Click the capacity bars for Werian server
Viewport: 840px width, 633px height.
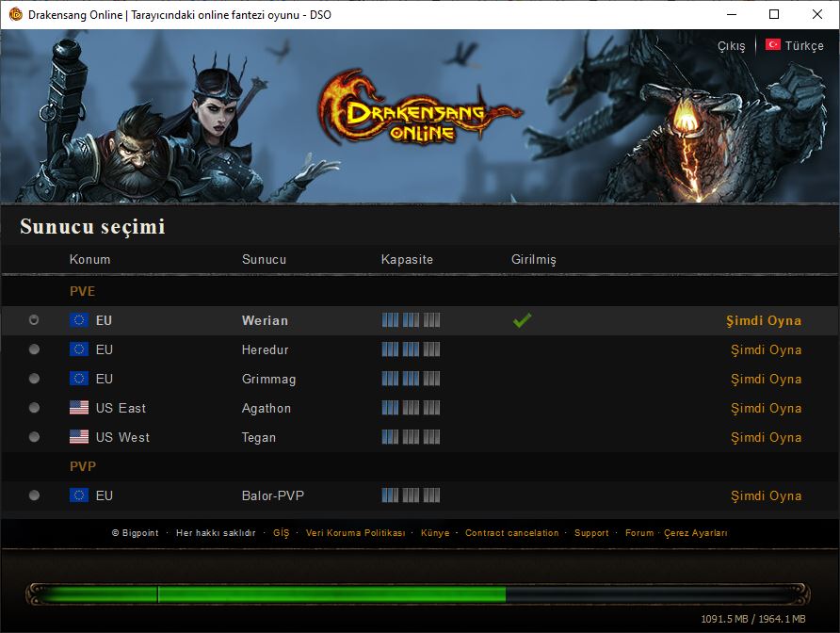(x=411, y=320)
